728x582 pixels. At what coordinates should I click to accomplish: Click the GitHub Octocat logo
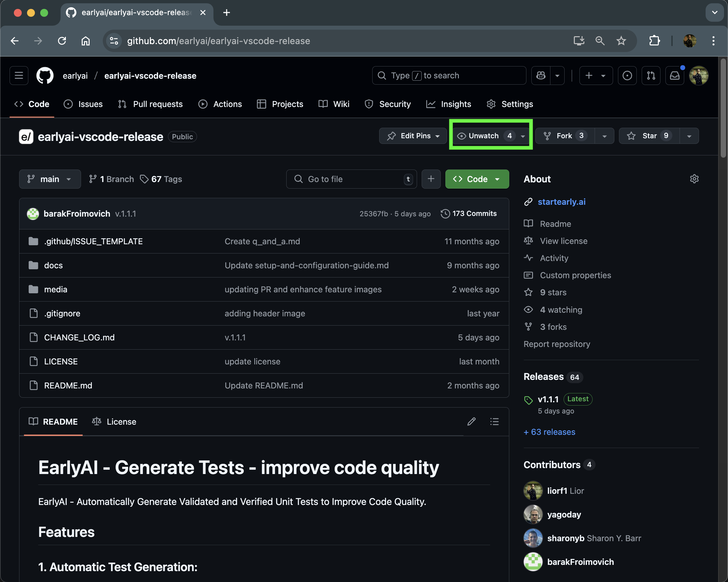tap(45, 76)
